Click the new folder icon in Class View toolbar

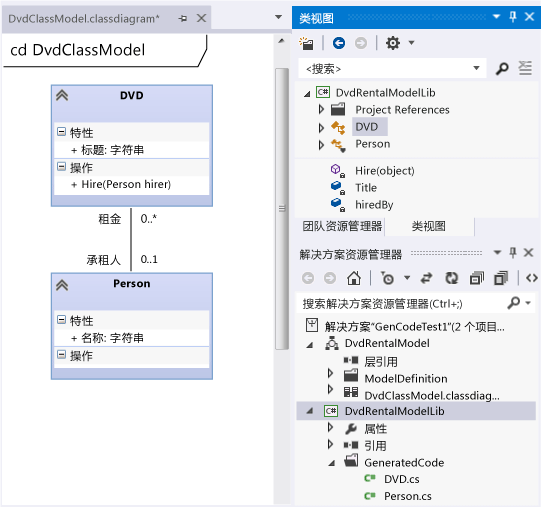306,43
